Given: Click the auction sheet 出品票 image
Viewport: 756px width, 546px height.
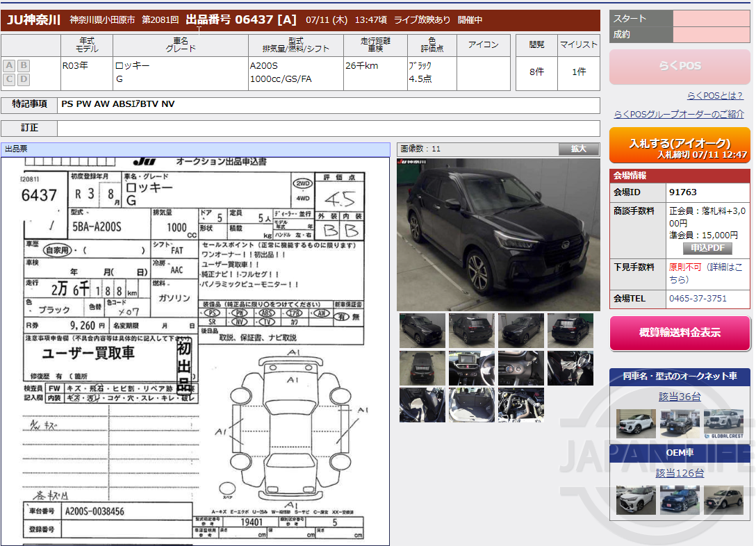Looking at the screenshot, I should click(197, 347).
